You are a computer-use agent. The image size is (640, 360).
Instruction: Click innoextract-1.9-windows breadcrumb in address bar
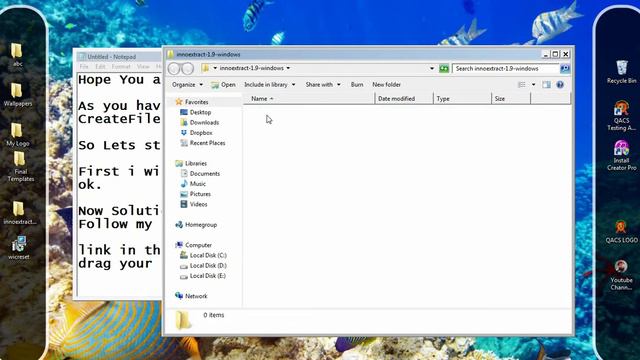click(x=251, y=68)
